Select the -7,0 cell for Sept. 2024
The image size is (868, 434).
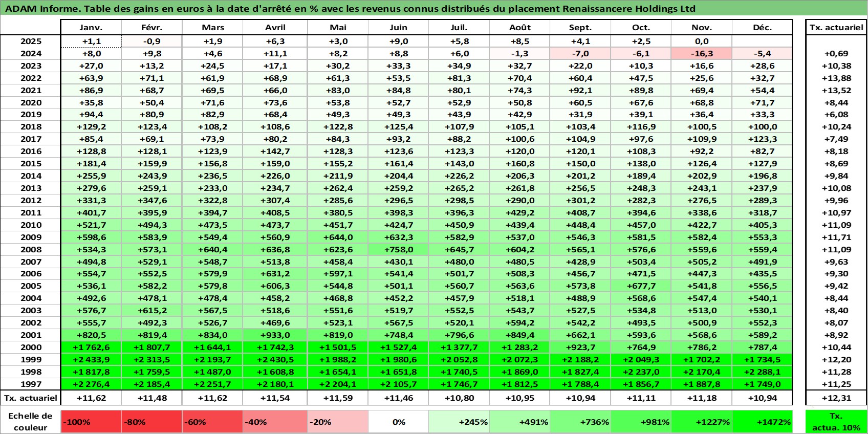(x=580, y=53)
